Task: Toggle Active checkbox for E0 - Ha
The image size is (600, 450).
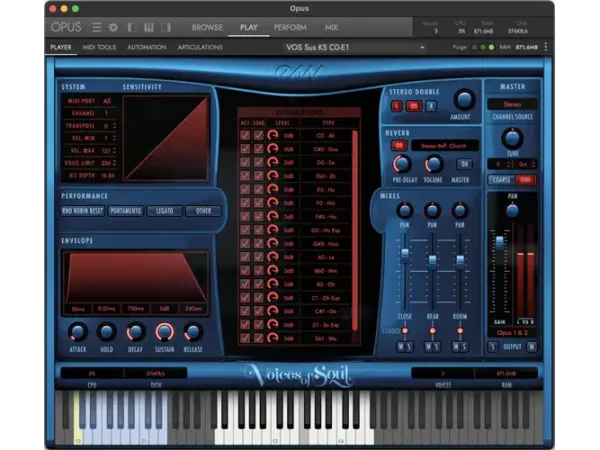Action: click(x=245, y=189)
